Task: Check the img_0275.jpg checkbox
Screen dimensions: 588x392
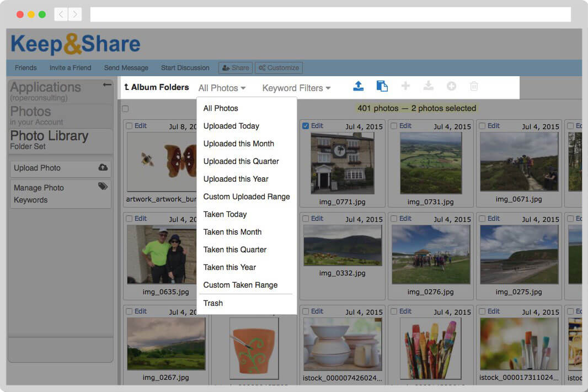Action: pos(482,219)
